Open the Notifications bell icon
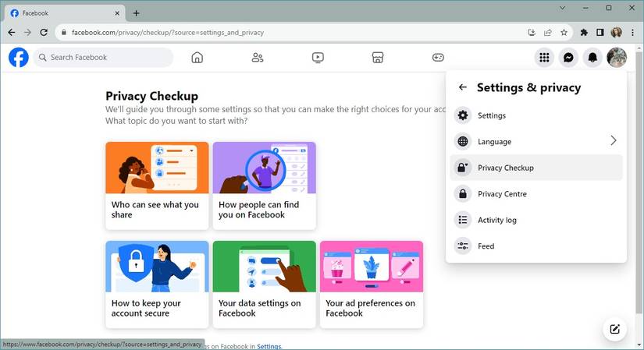This screenshot has width=644, height=350. tap(592, 58)
